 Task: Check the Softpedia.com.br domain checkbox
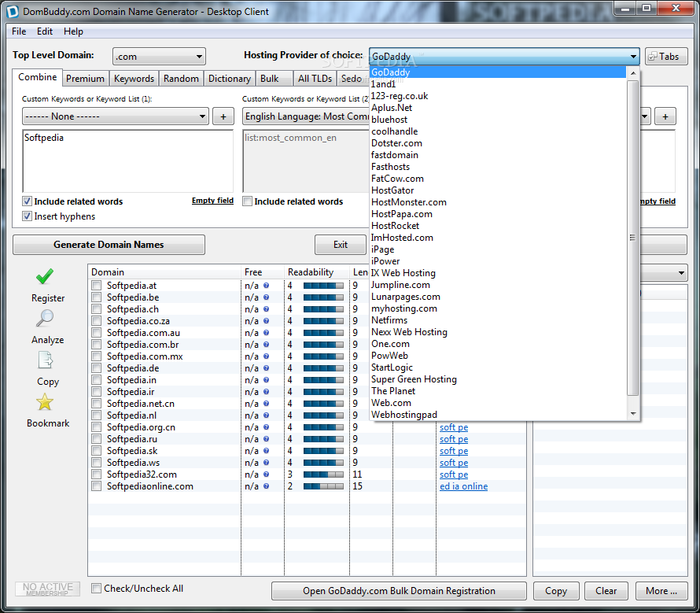point(97,345)
